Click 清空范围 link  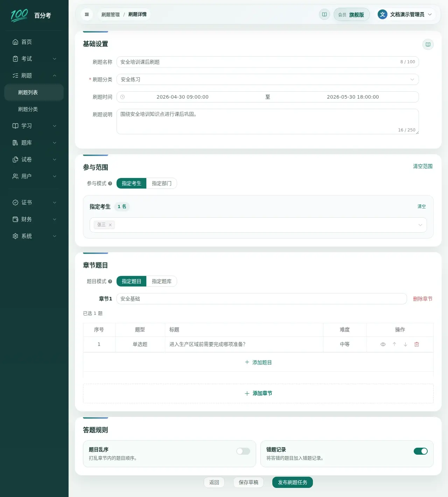(x=423, y=166)
